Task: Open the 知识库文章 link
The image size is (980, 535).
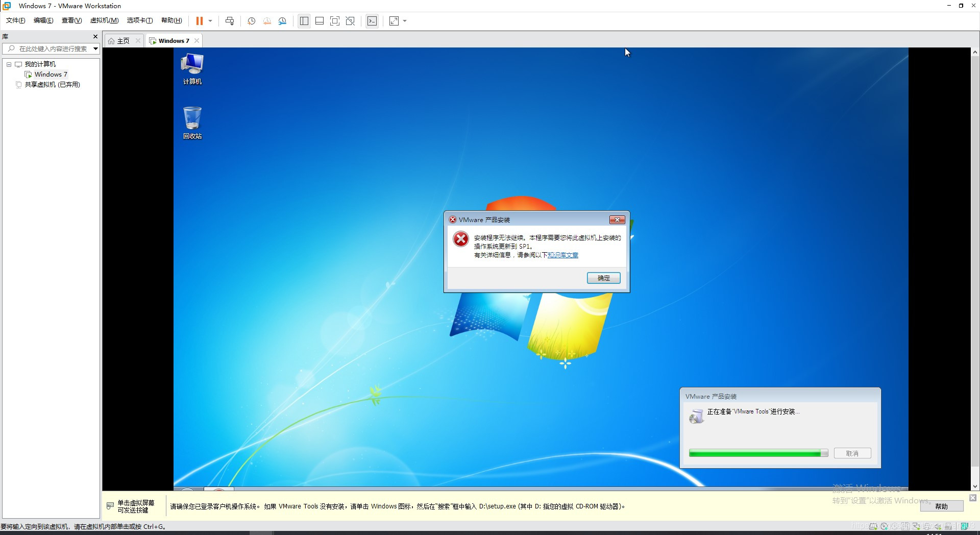Action: click(563, 255)
